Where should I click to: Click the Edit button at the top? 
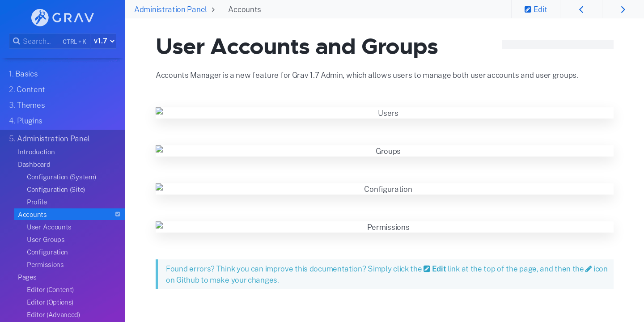click(535, 9)
